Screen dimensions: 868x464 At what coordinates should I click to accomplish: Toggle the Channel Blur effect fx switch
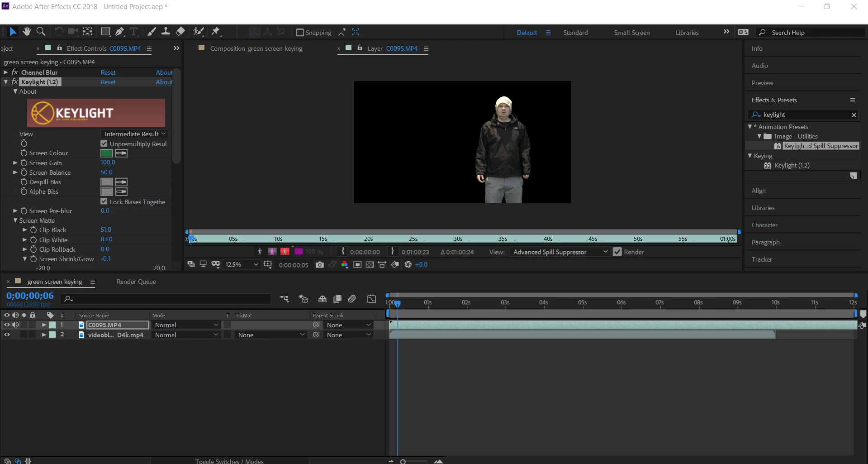14,72
